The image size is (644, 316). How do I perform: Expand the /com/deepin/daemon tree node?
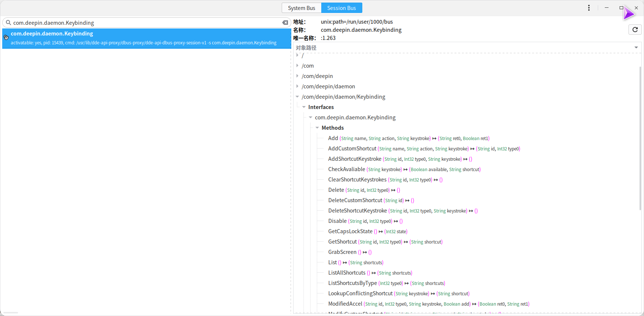pos(297,86)
